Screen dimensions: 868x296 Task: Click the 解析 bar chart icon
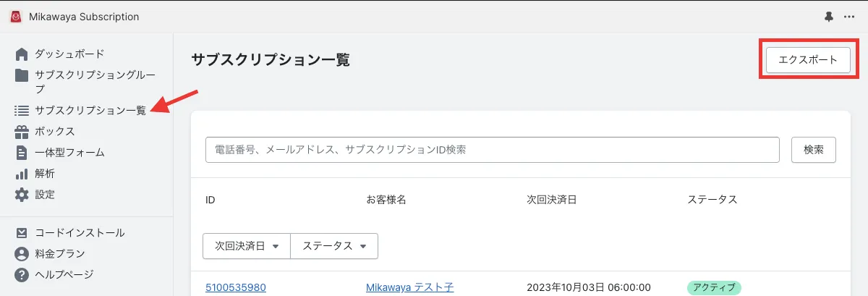click(22, 174)
